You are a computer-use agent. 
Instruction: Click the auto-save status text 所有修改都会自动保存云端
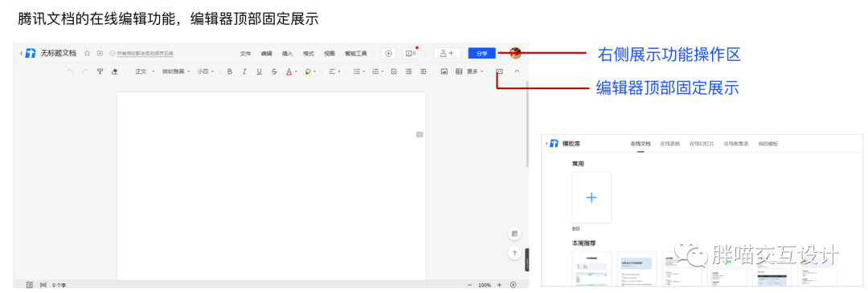pyautogui.click(x=145, y=54)
